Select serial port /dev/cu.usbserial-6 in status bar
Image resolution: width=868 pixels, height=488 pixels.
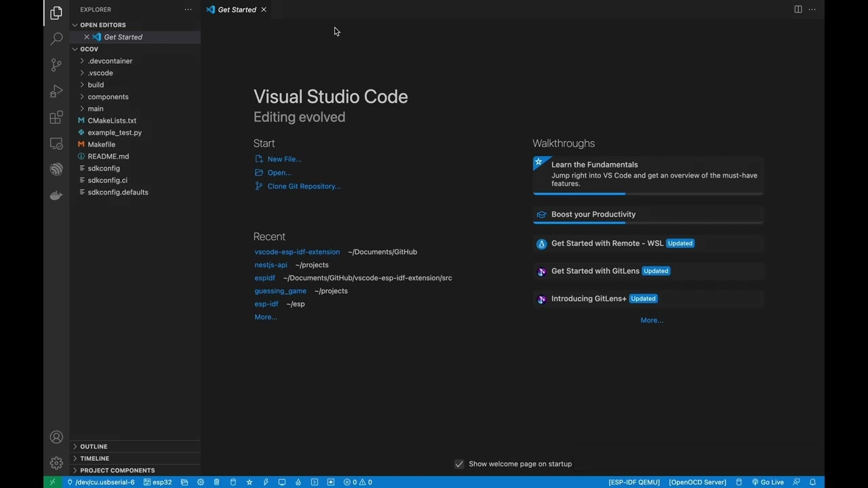click(x=100, y=482)
